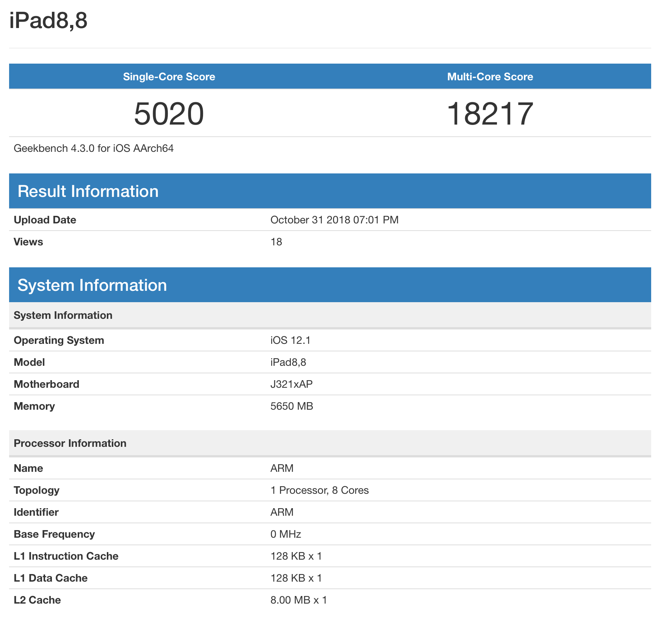Click the ARM value in the Name row
The image size is (672, 621).
point(282,468)
